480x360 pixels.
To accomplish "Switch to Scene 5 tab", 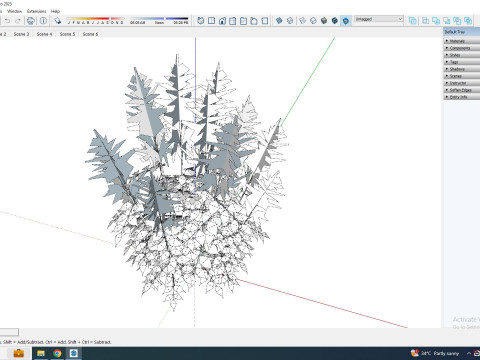I will [67, 34].
